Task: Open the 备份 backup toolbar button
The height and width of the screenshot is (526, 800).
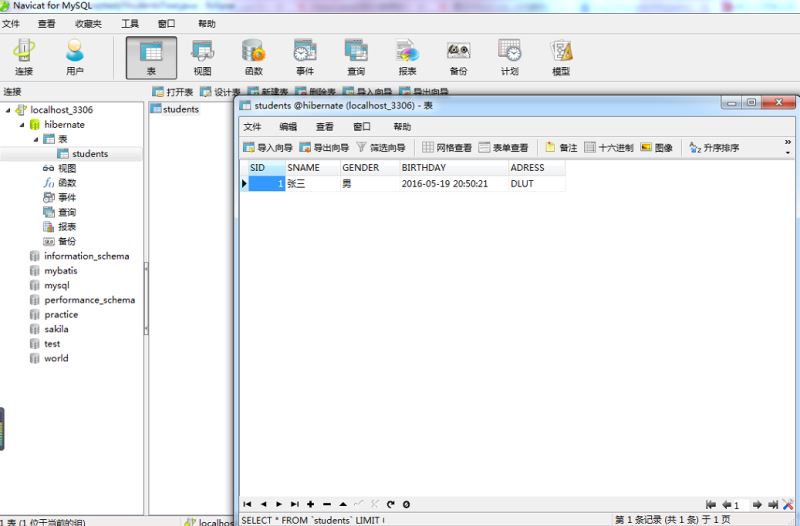Action: pos(458,58)
